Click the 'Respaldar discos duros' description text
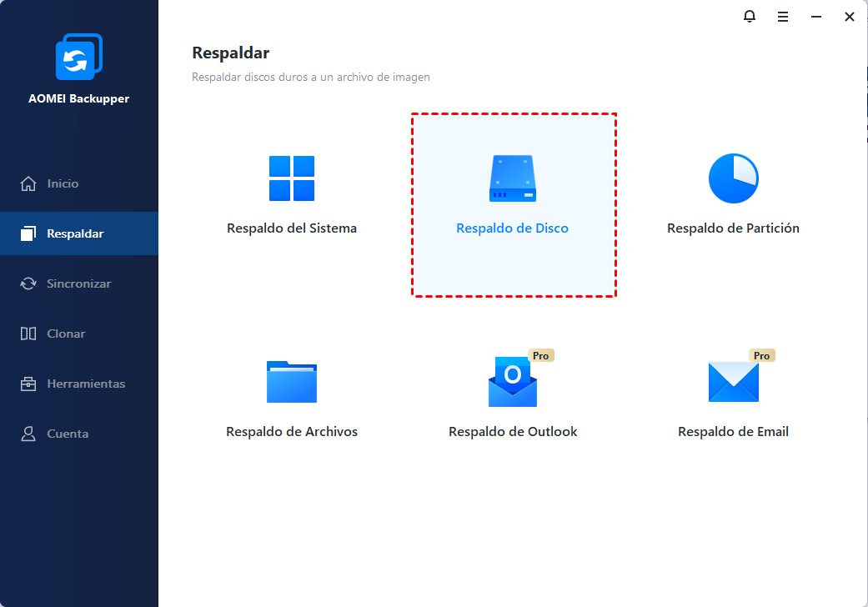The image size is (868, 607). (310, 77)
